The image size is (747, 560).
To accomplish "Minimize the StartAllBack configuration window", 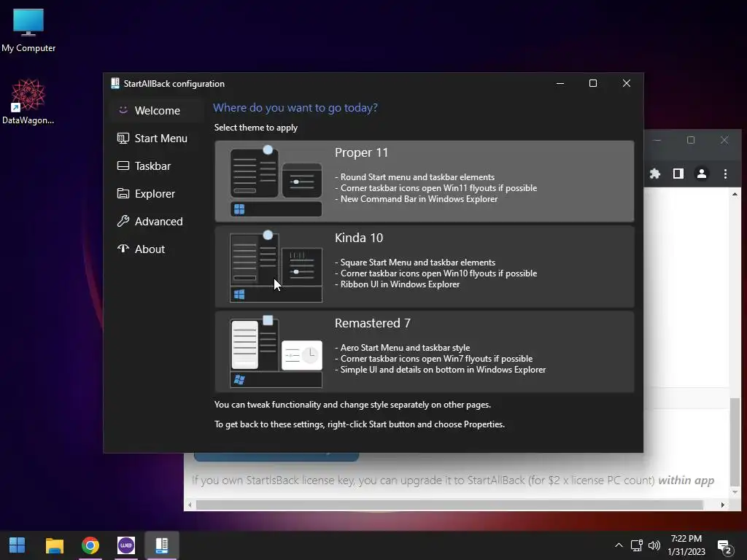I will click(x=560, y=83).
